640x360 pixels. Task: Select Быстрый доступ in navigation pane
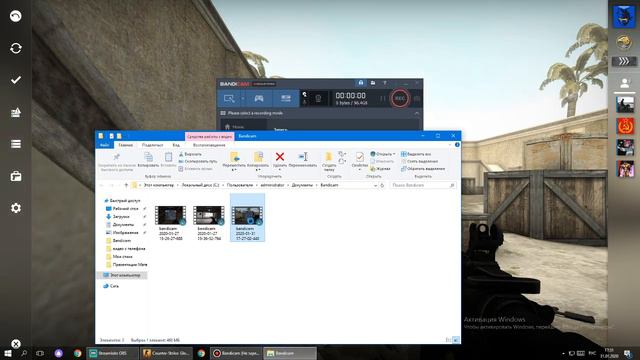pyautogui.click(x=122, y=200)
